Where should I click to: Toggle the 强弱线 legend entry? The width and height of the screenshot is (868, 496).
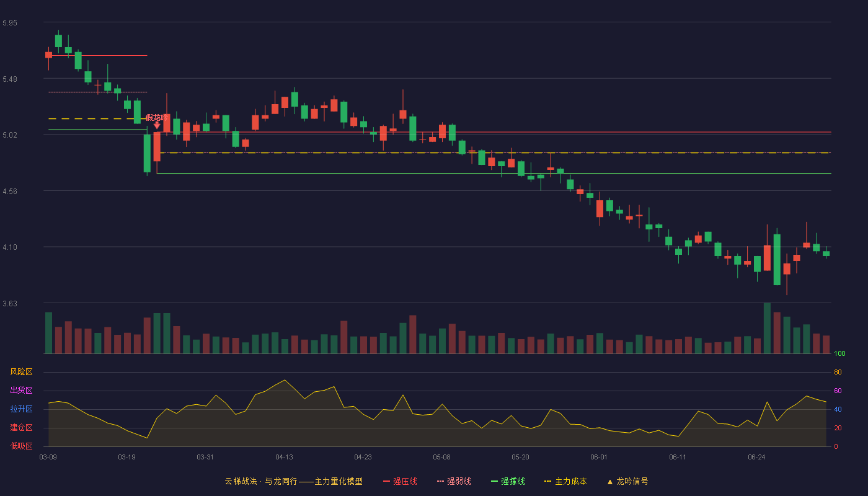pyautogui.click(x=454, y=481)
